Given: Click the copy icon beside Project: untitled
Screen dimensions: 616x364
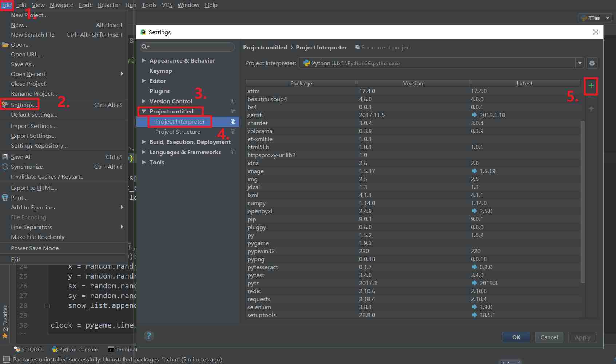Looking at the screenshot, I should (x=233, y=111).
